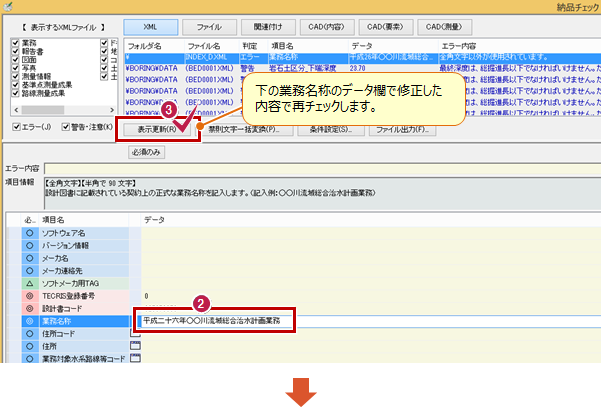This screenshot has width=601, height=407.
Task: Select the INDEX_D.XML error row
Action: [300, 58]
